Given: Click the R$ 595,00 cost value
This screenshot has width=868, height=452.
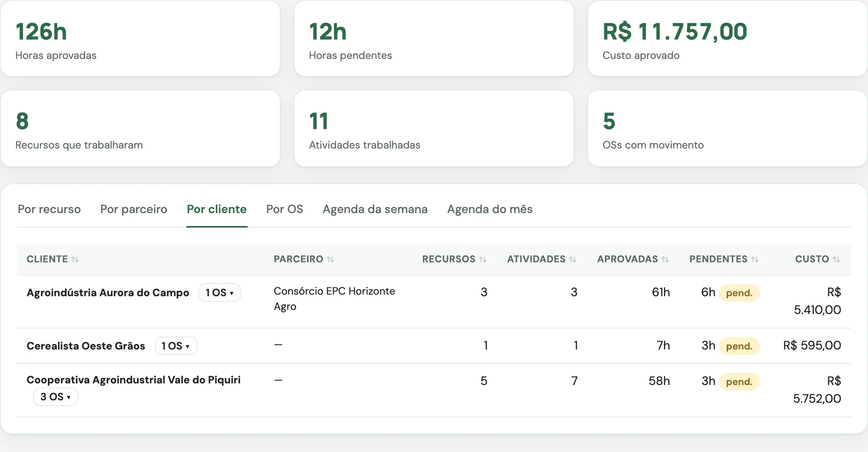Looking at the screenshot, I should click(812, 345).
